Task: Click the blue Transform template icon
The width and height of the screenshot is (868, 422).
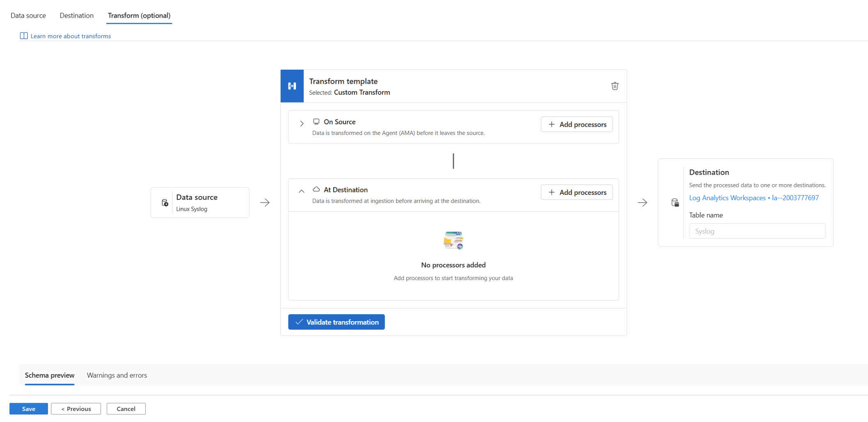Action: [x=292, y=86]
